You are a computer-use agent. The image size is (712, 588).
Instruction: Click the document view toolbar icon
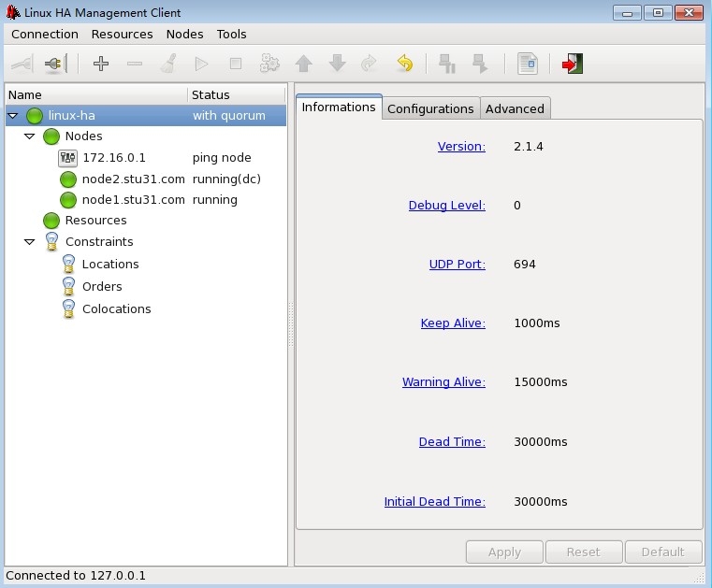(528, 64)
